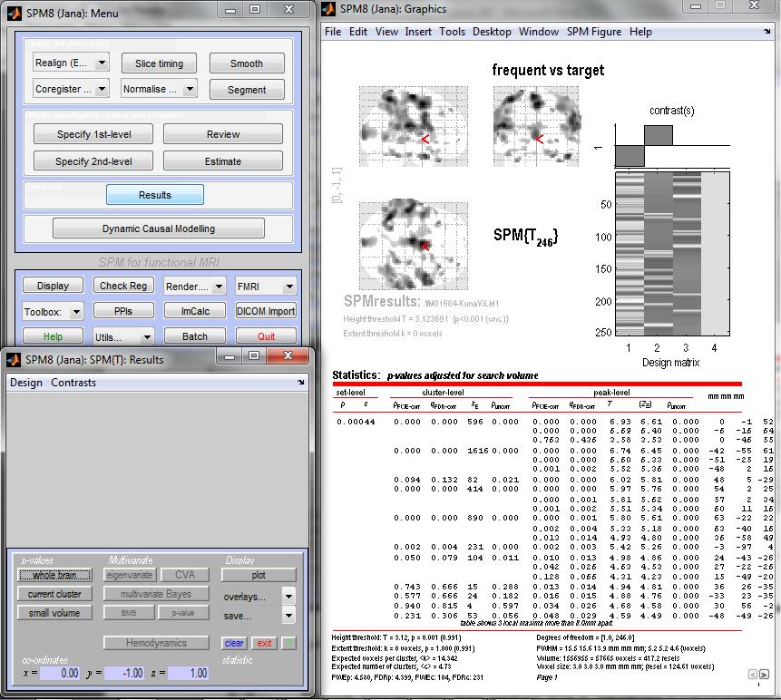Click peak T value 6.93
The height and width of the screenshot is (700, 781).
point(620,422)
